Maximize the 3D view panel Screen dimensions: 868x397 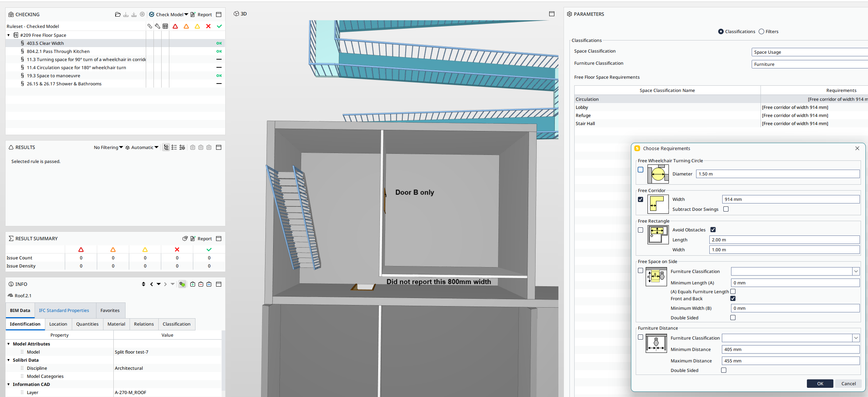551,14
